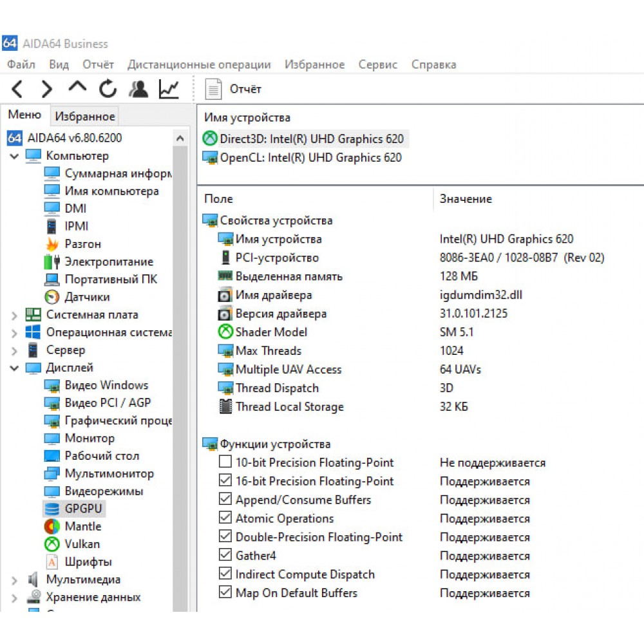Open the Дистанционные операции menu
644x644 pixels.
(x=199, y=64)
